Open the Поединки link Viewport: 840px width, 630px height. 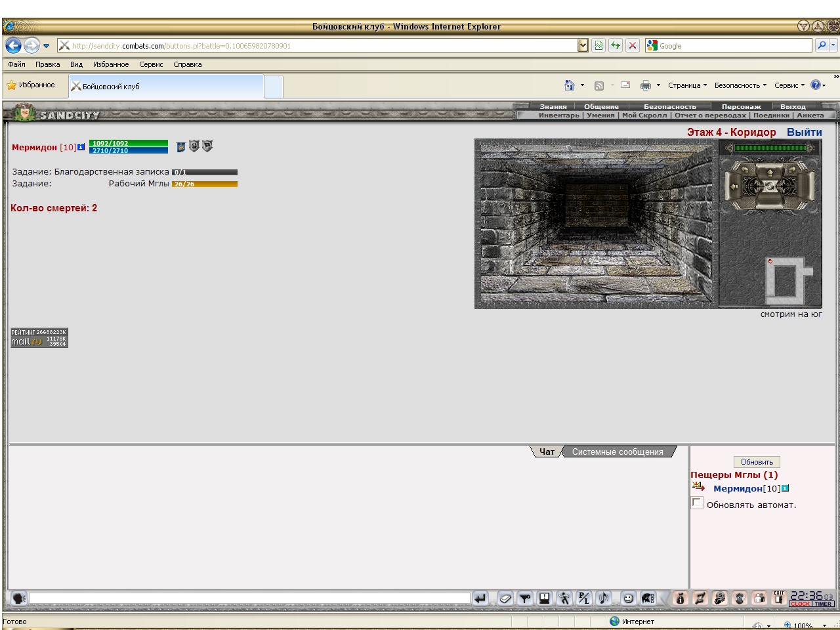point(771,115)
